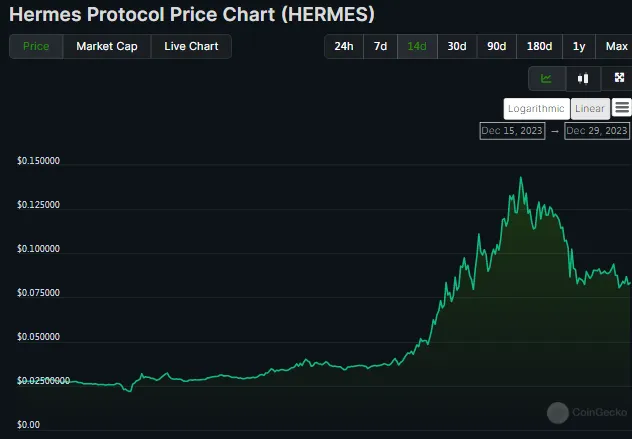Enable Linear scale
Screen dimensions: 632x439
tap(590, 109)
